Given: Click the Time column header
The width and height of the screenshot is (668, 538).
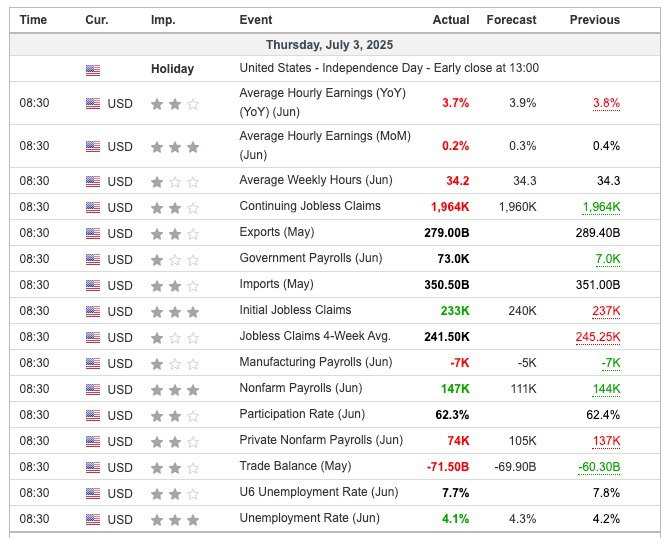Looking at the screenshot, I should tap(33, 20).
